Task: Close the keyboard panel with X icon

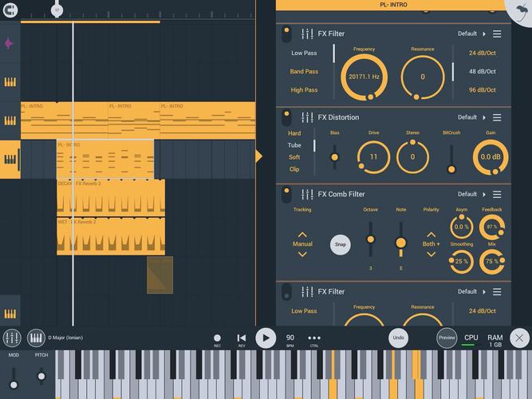Action: click(x=520, y=338)
